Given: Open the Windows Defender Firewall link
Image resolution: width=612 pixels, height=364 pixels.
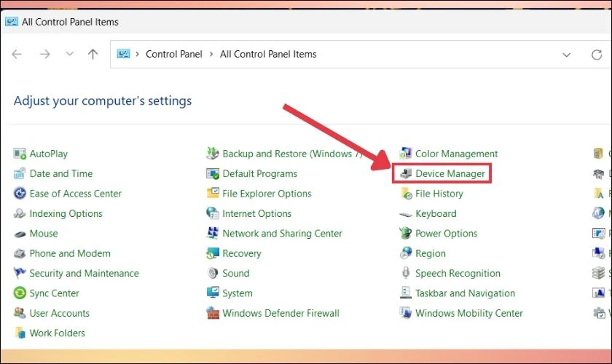Looking at the screenshot, I should (x=280, y=313).
